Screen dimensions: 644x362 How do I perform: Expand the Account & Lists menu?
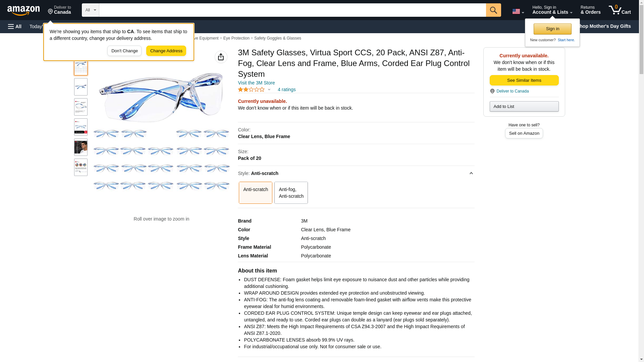552,10
